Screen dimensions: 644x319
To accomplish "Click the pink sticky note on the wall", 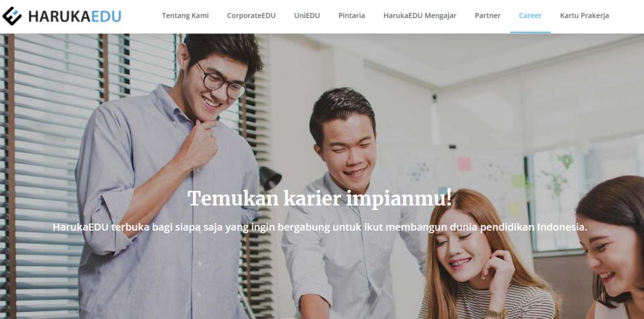I will [x=464, y=164].
